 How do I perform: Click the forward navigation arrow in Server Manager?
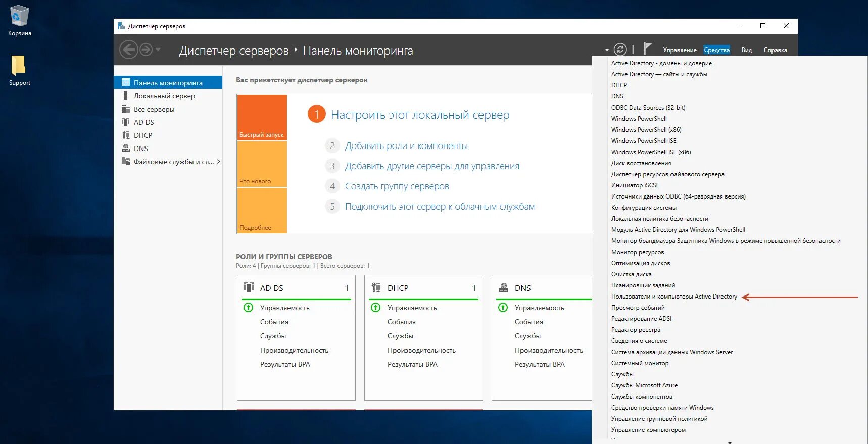point(146,50)
